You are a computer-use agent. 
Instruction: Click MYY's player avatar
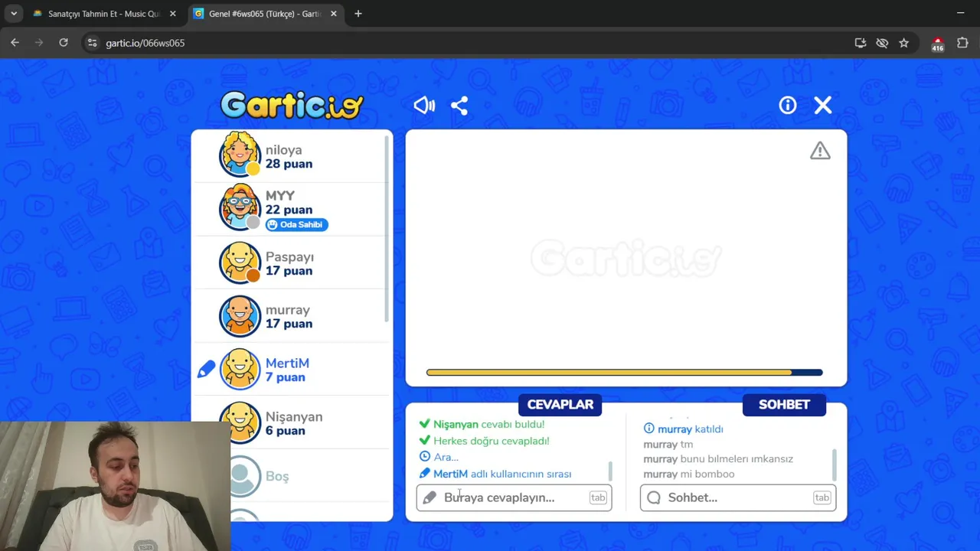coord(240,208)
